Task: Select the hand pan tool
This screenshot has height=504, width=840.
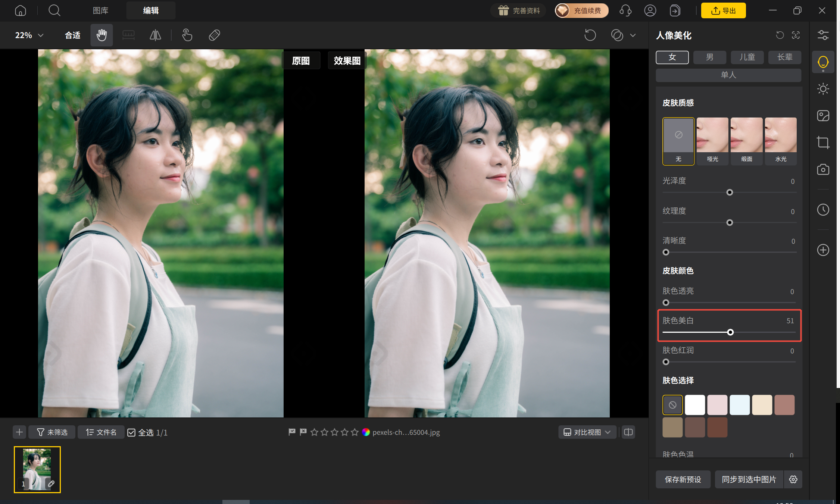Action: pos(102,35)
